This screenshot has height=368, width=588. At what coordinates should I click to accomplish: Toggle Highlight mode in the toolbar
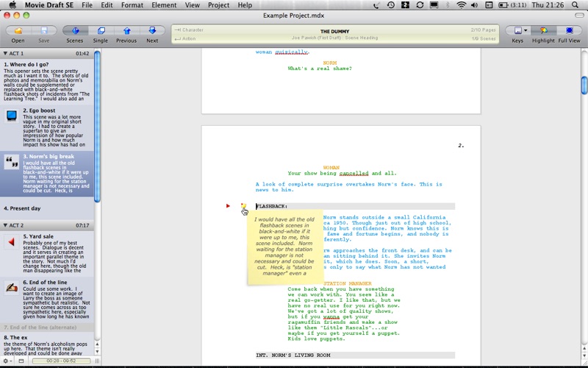click(543, 31)
